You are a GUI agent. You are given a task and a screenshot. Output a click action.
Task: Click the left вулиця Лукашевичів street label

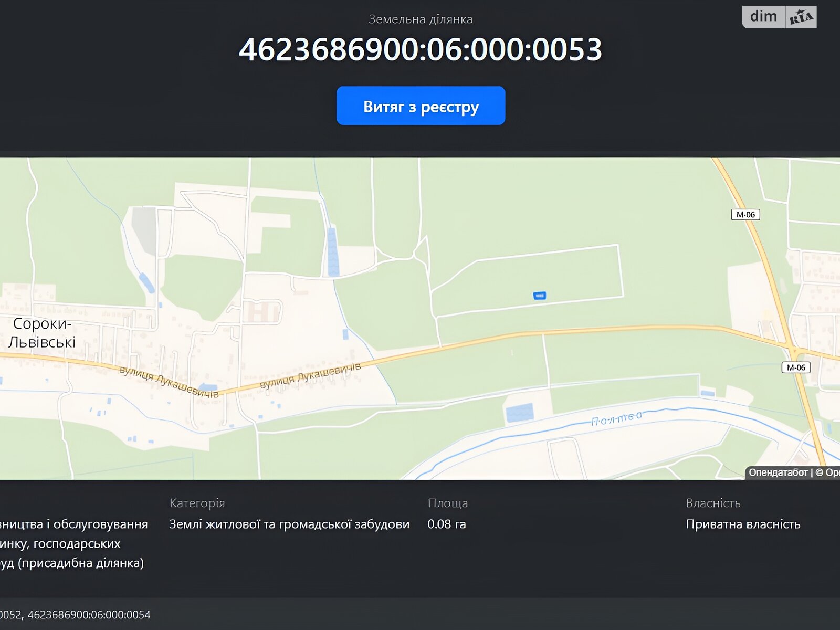(x=169, y=382)
